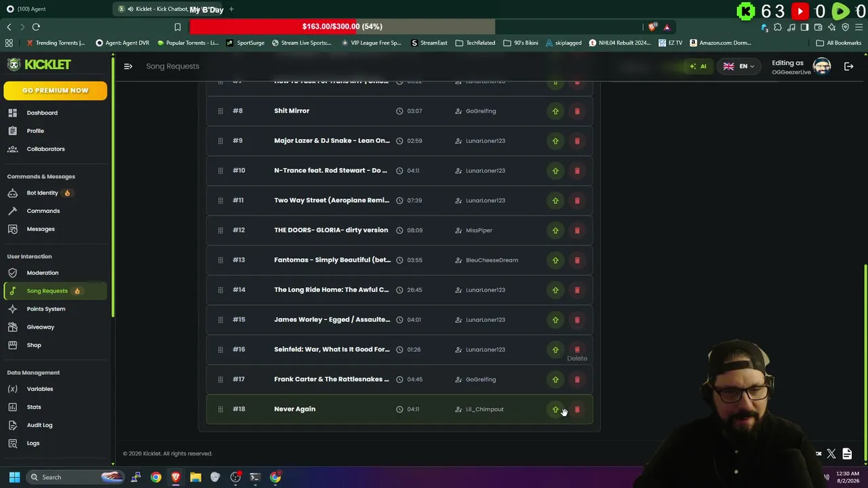Click the Kicklet logo
Viewport: 868px width, 488px height.
tap(39, 64)
